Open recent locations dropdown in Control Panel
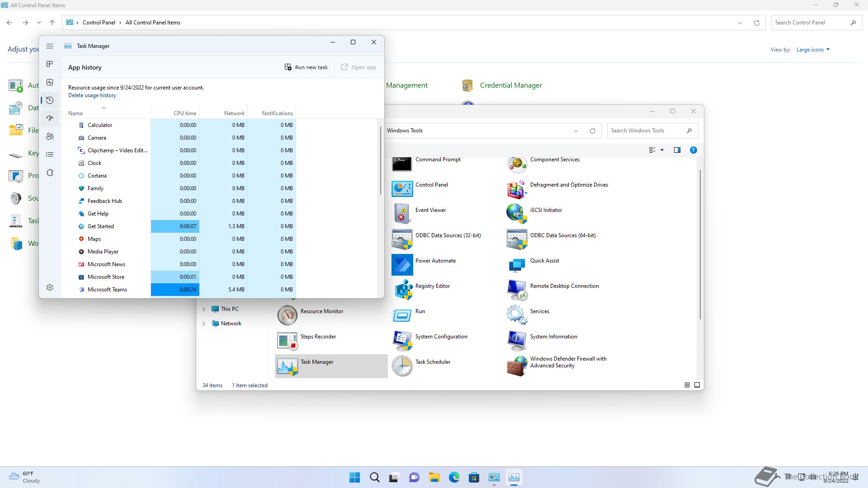The width and height of the screenshot is (868, 488). [x=39, y=23]
